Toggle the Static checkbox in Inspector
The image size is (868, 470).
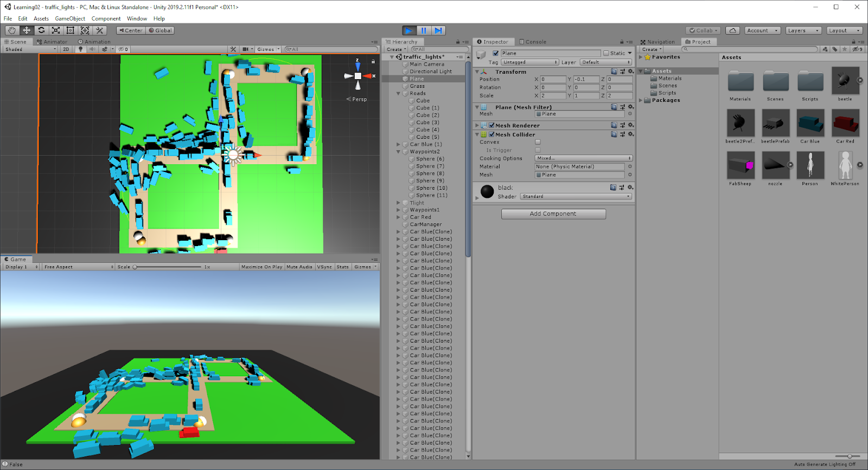coord(606,53)
